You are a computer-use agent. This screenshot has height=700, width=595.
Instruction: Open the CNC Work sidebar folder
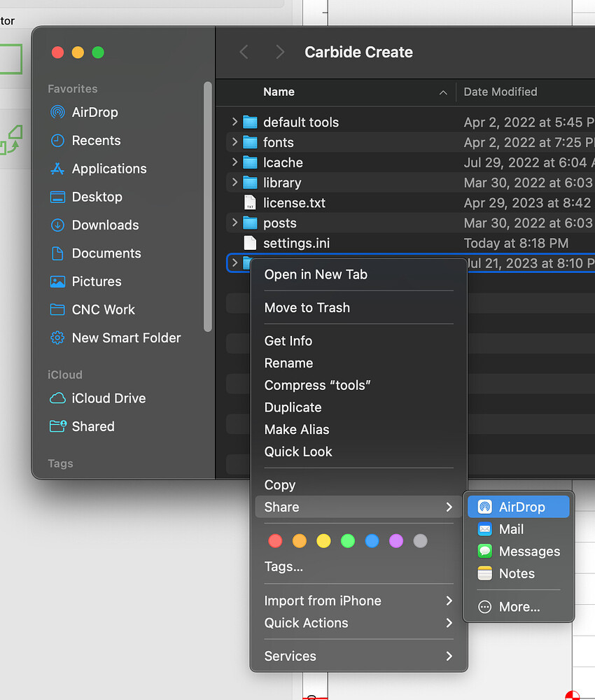click(x=103, y=309)
